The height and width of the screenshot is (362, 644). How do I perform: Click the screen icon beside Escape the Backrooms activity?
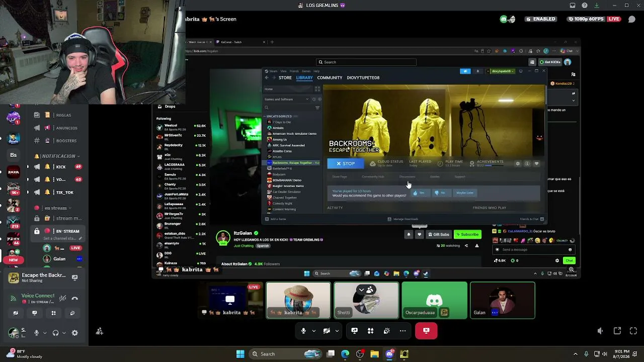(75, 278)
